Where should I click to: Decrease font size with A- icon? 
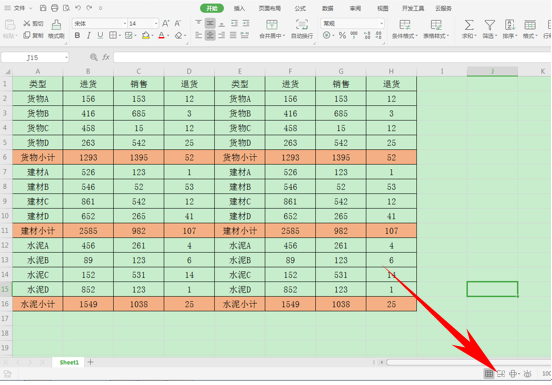coord(177,23)
